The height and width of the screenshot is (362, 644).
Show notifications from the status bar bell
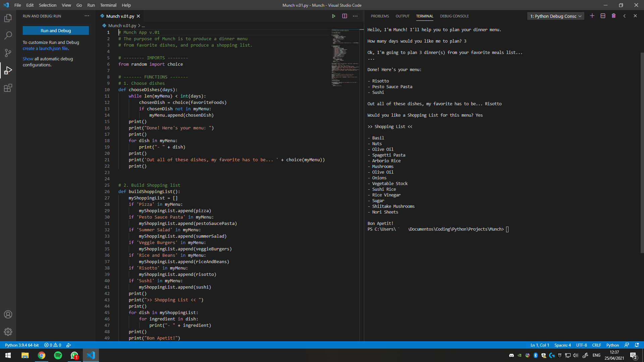pos(637,345)
